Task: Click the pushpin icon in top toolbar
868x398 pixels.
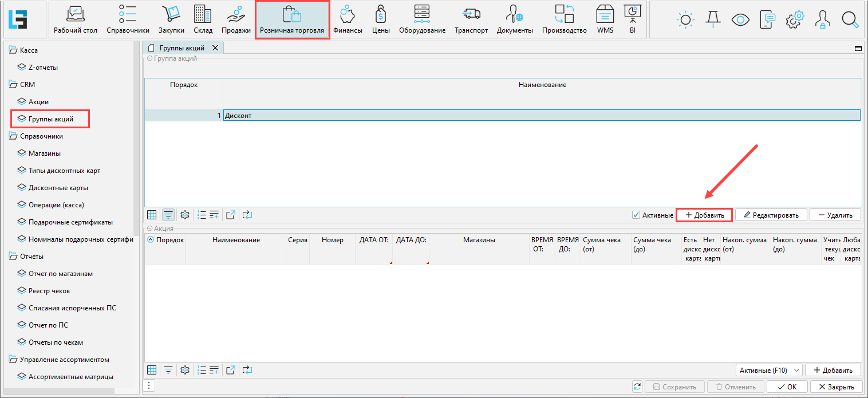Action: coord(713,19)
